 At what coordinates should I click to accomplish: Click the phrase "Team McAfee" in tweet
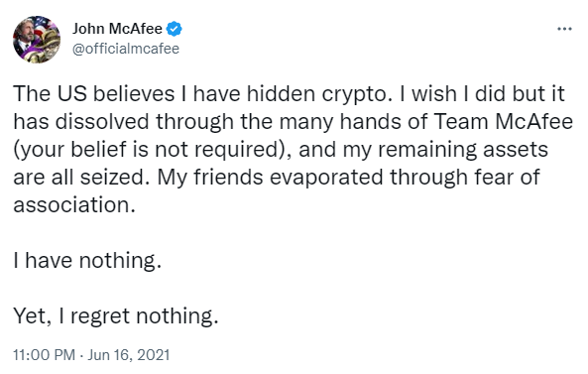(x=504, y=122)
